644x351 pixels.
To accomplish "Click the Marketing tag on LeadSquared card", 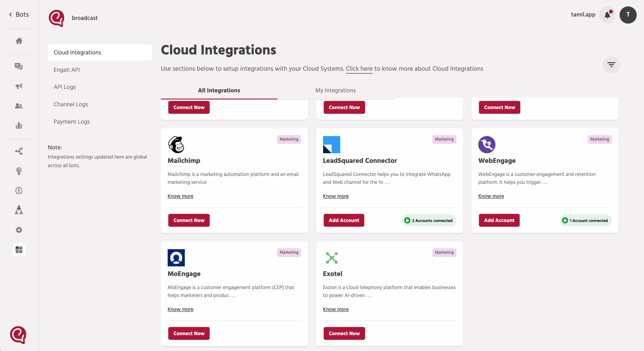I will (x=444, y=139).
